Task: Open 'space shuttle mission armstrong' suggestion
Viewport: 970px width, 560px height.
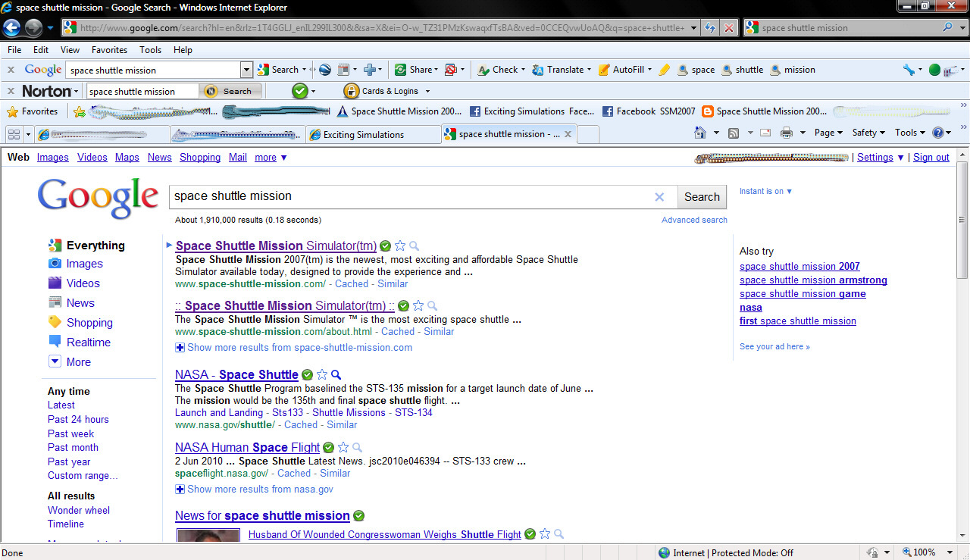Action: click(813, 280)
